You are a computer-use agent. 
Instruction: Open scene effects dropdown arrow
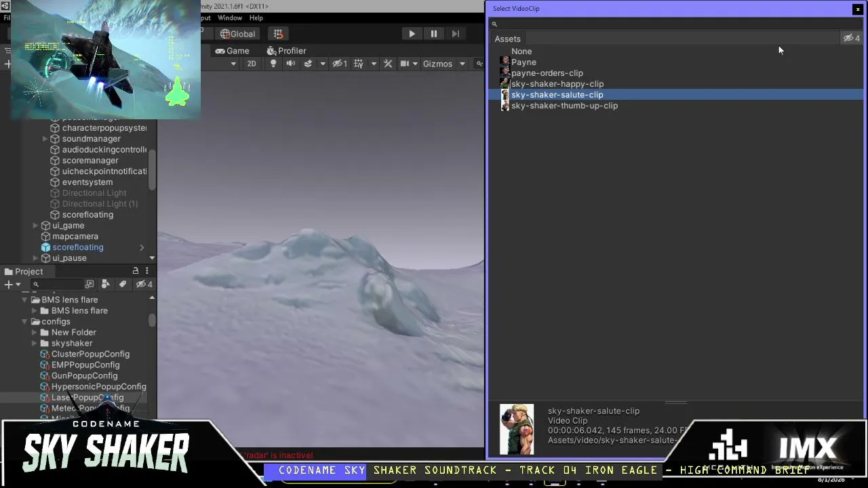coord(322,64)
